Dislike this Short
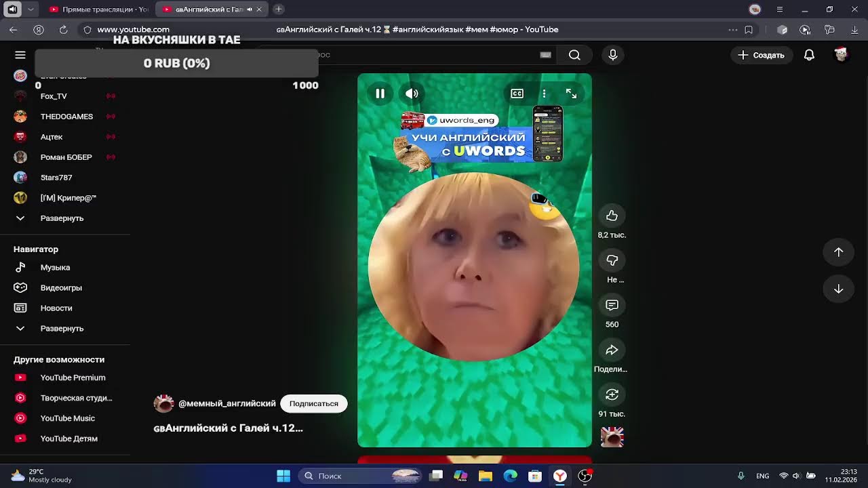The image size is (868, 488). coord(612,260)
